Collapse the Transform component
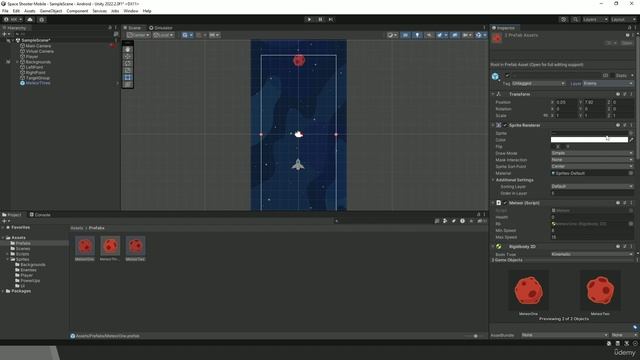The width and height of the screenshot is (640, 360). [493, 94]
